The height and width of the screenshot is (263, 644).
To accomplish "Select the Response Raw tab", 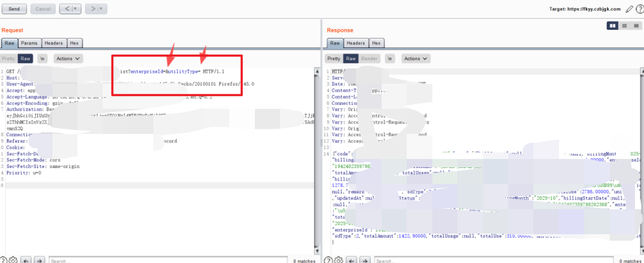I will (335, 43).
